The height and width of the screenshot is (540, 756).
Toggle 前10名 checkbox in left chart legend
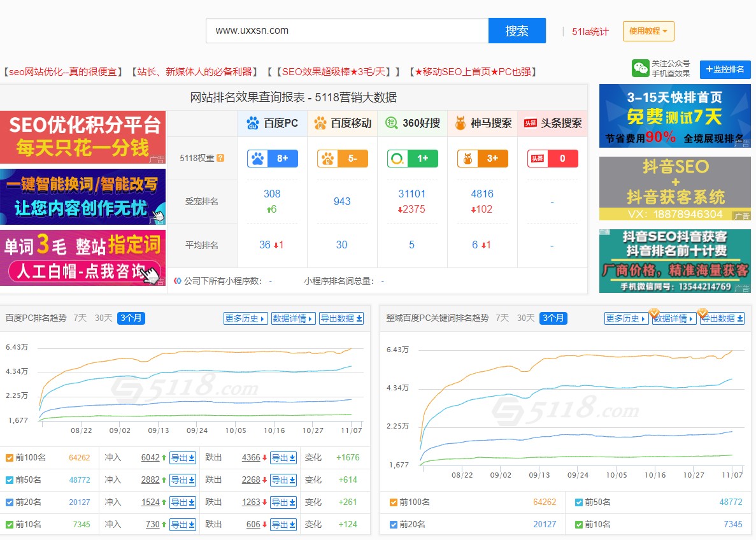pos(9,525)
